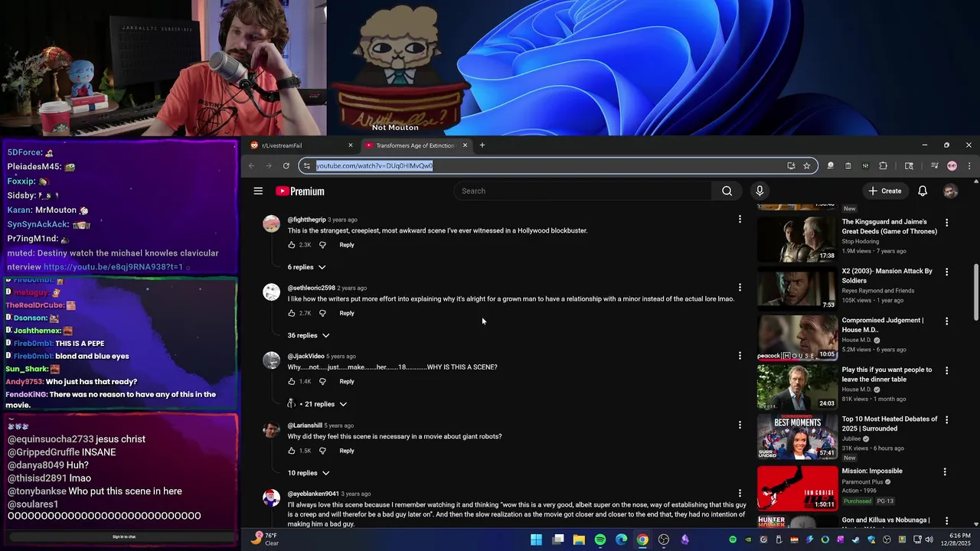Click youtu.be link in chat message
The width and height of the screenshot is (980, 551).
pyautogui.click(x=113, y=267)
